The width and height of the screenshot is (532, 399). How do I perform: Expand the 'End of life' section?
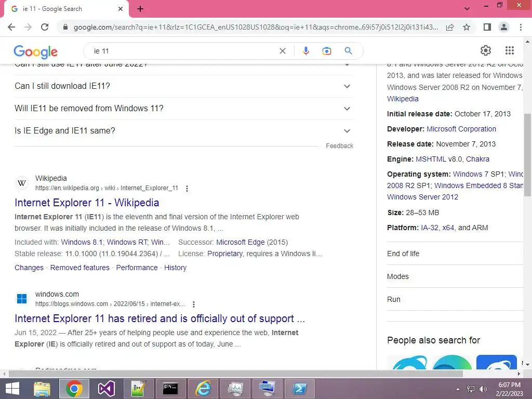pos(455,254)
